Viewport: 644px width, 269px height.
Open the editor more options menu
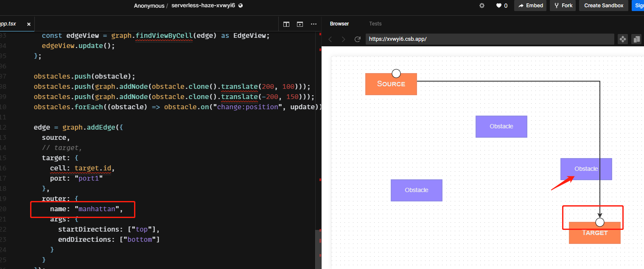click(x=314, y=24)
